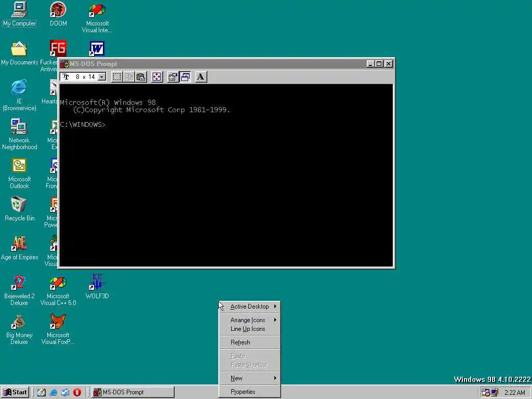Click the display settings tray icon
532x399 pixels.
495,392
